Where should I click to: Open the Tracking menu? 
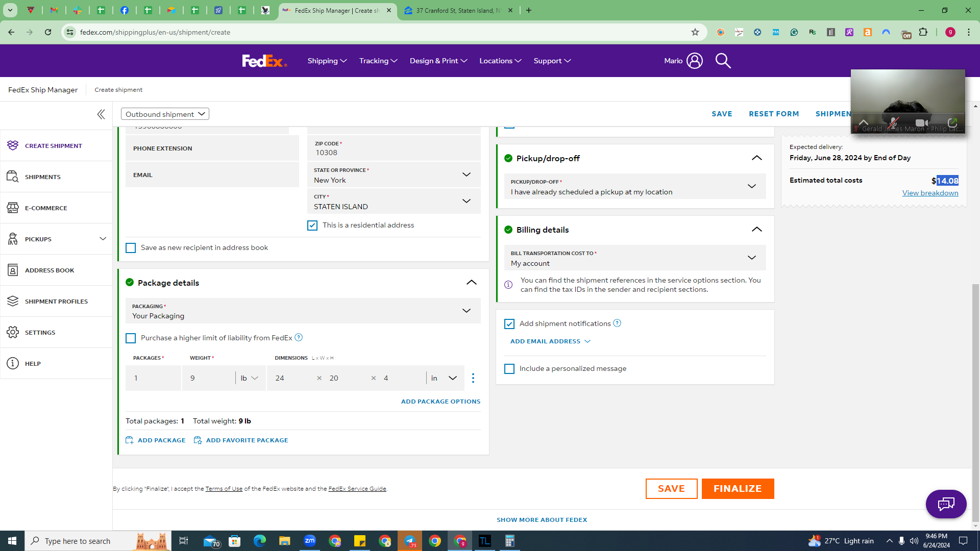coord(378,61)
